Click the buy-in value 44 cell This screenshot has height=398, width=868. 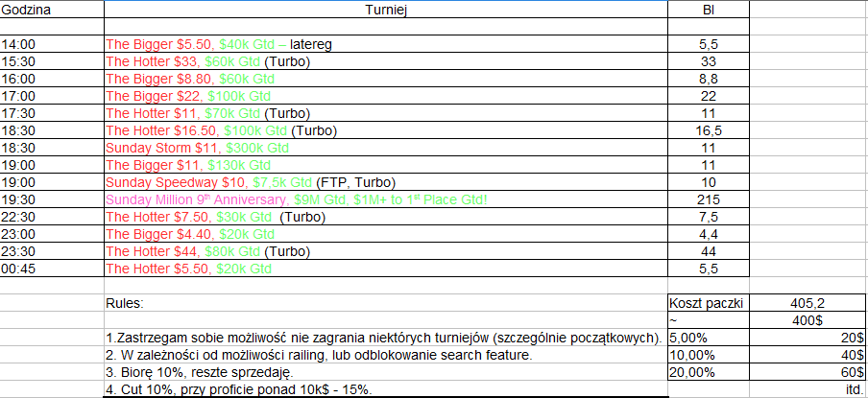pos(708,251)
